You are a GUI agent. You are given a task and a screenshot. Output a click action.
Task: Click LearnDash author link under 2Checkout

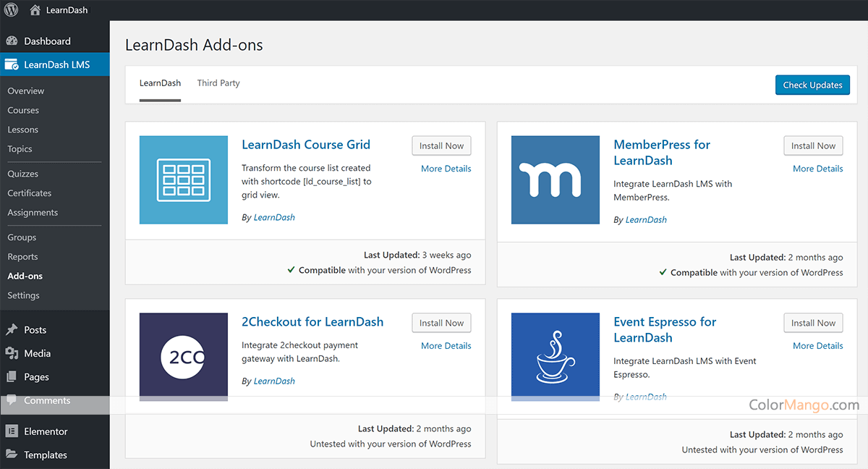pos(274,381)
